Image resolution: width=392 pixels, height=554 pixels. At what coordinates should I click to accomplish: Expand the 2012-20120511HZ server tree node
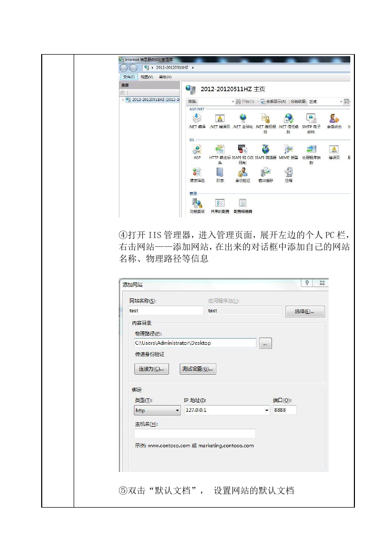click(123, 99)
